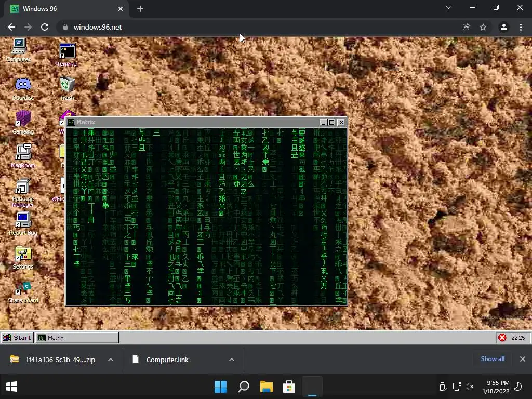Open Windows taskbar Search
Screen dimensions: 532x399
244,387
